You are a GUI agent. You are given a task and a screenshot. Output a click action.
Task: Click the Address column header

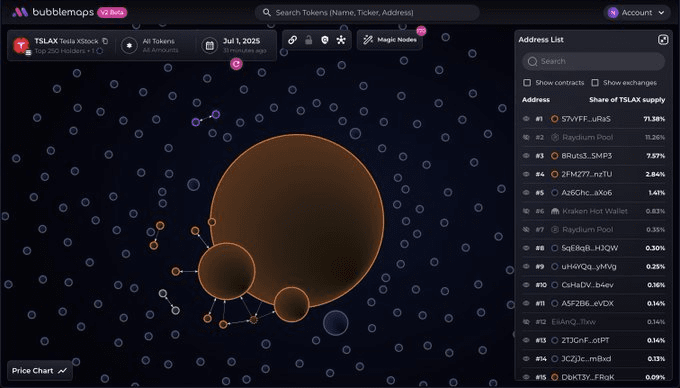click(536, 100)
